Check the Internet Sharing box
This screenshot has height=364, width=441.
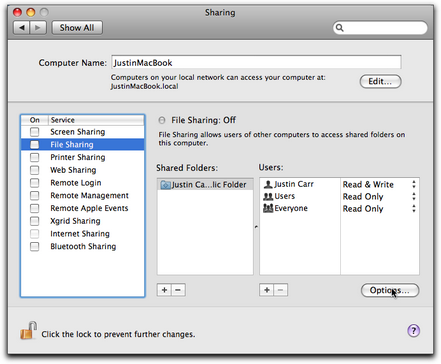click(x=34, y=234)
